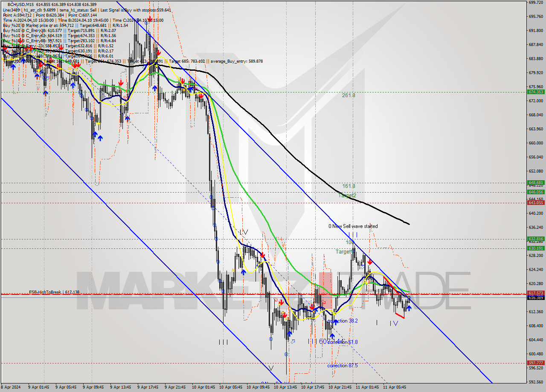Click the 660.000 price axis label
This screenshot has width=546, height=392.
[x=536, y=143]
